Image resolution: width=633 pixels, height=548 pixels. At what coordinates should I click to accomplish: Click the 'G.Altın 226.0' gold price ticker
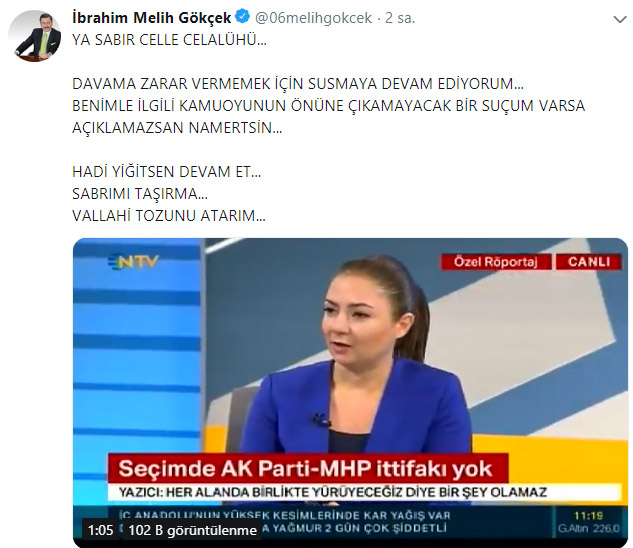(588, 528)
